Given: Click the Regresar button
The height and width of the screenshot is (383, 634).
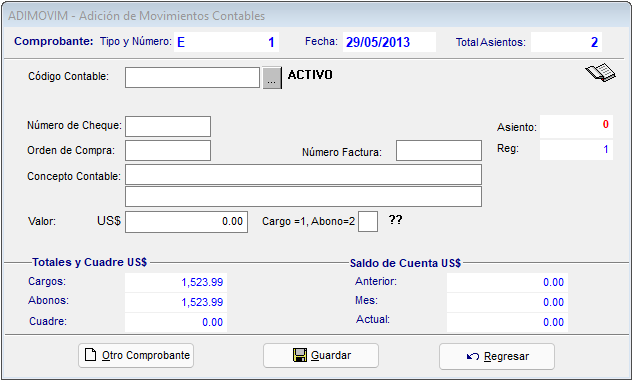Looking at the screenshot, I should click(497, 356).
